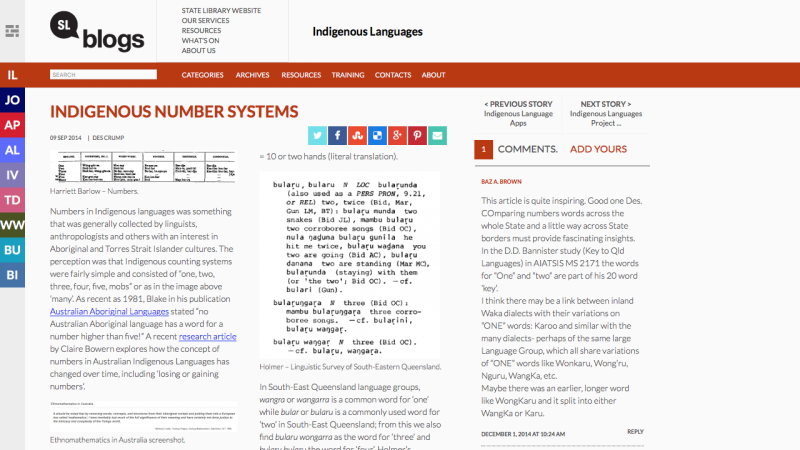This screenshot has width=800, height=450.
Task: Open the Training menu
Action: coord(348,75)
